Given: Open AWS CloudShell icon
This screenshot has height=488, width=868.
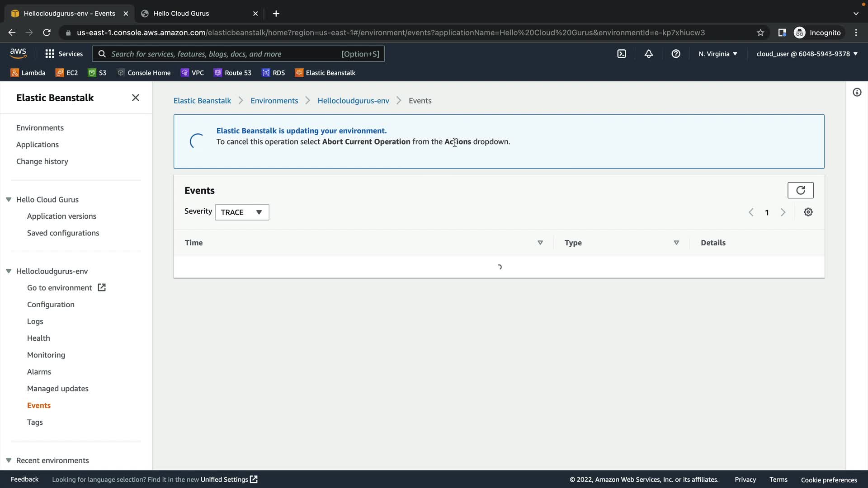Looking at the screenshot, I should (x=622, y=54).
